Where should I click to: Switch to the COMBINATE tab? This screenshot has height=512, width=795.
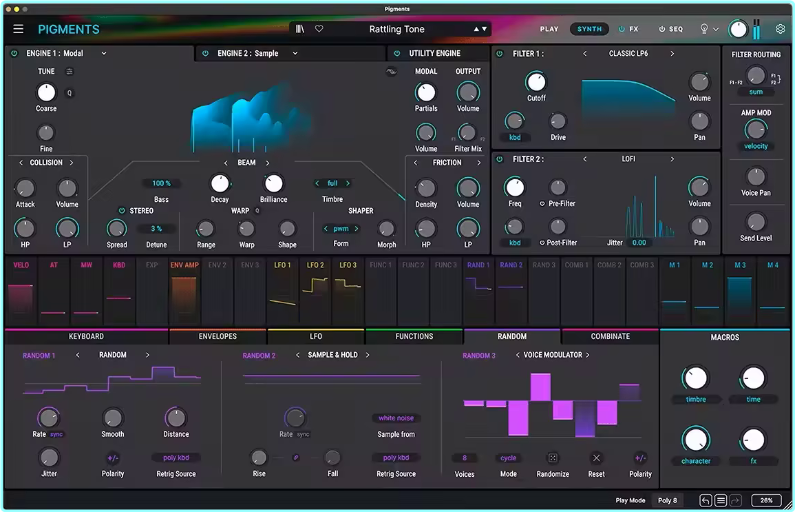(610, 336)
